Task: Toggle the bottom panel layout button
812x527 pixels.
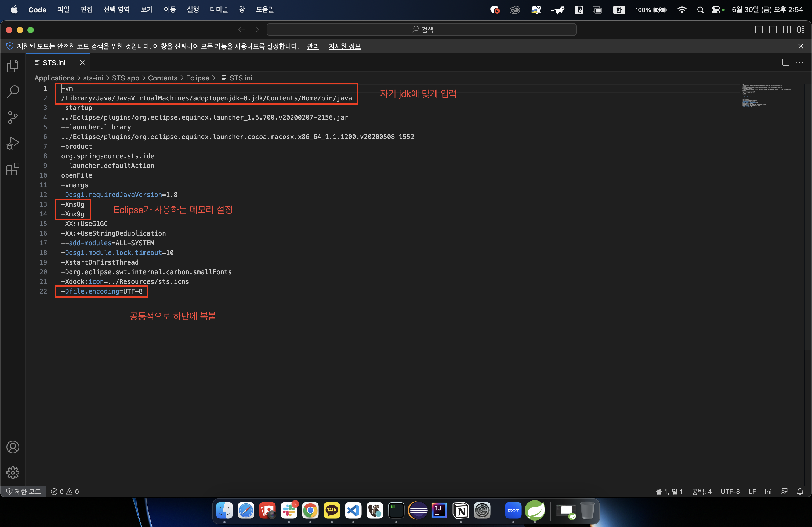Action: [x=773, y=30]
